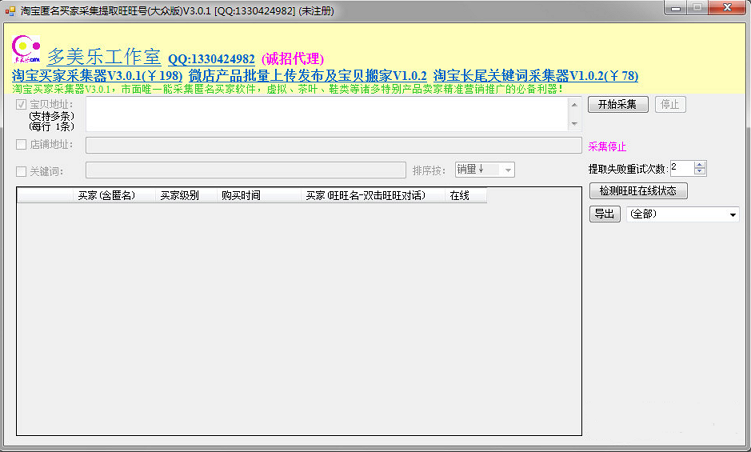Open the 淘宝长尾关键词采集器V1.0.2(￥78) link
The width and height of the screenshot is (751, 452).
pyautogui.click(x=535, y=76)
